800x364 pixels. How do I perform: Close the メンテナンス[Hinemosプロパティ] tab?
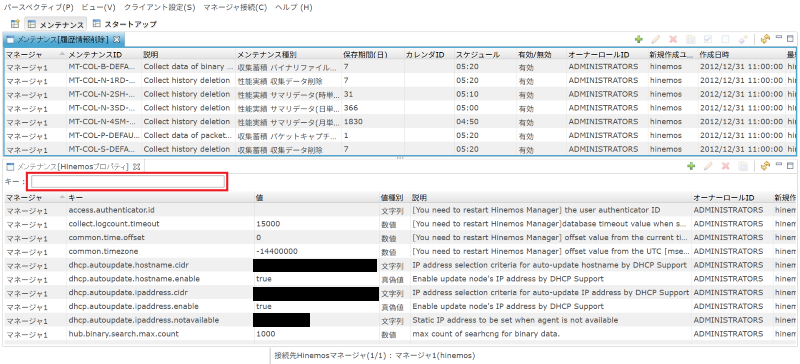[x=137, y=166]
